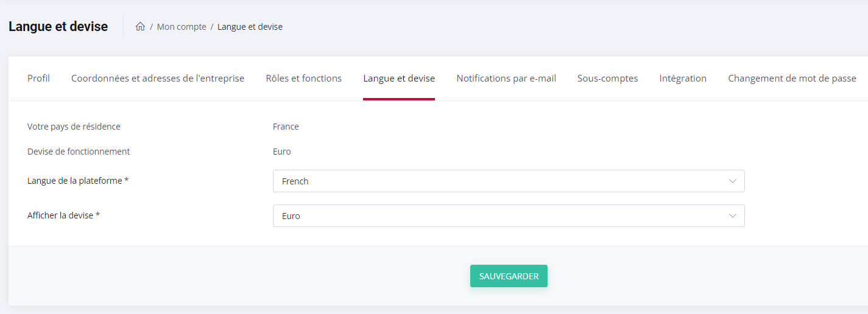
Task: Expand the French dropdown chevron arrow
Action: coord(733,181)
